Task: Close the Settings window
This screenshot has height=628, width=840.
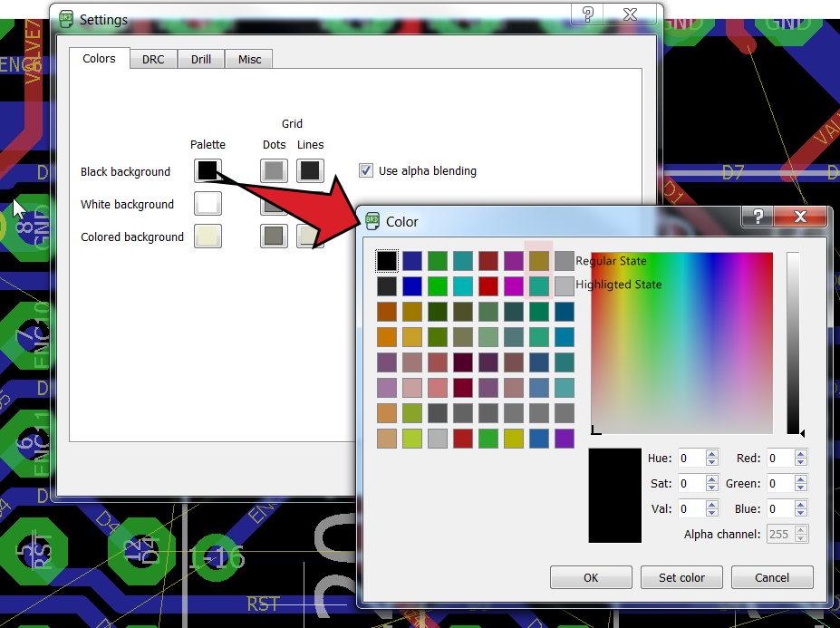Action: click(630, 14)
